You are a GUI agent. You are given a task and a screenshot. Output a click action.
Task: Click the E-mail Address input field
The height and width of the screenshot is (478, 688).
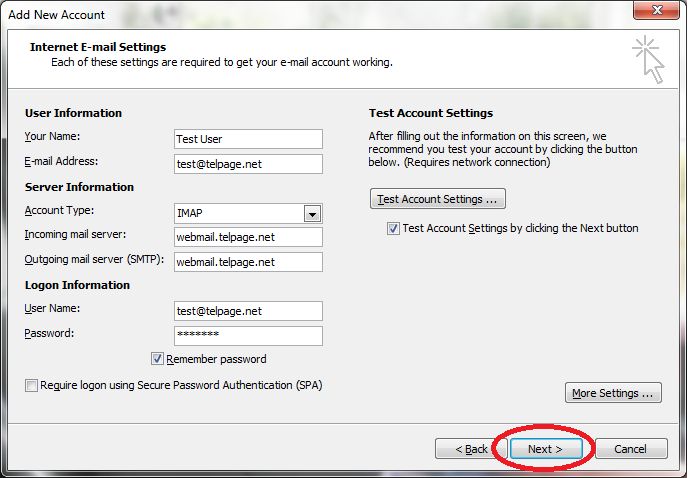click(x=248, y=164)
